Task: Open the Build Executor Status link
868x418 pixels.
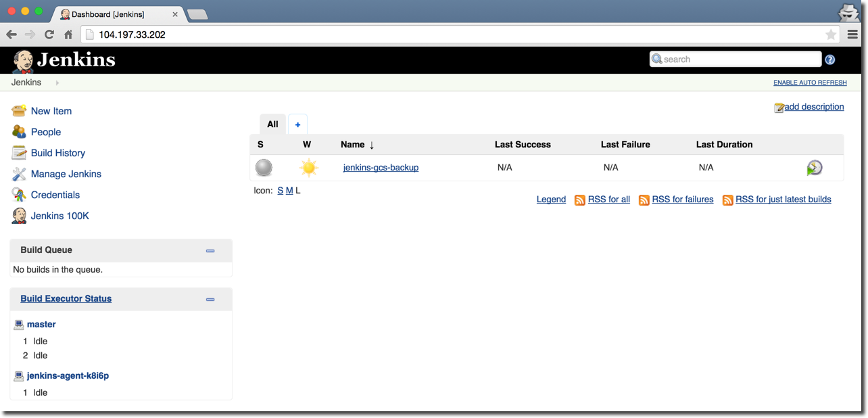Action: pyautogui.click(x=66, y=299)
